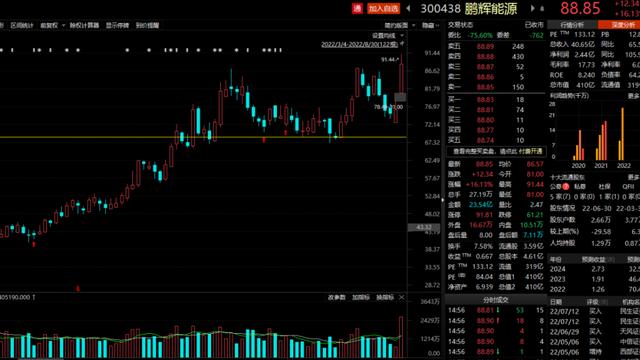
Task: Click the stock name 鹏辉能源
Action: (x=491, y=8)
